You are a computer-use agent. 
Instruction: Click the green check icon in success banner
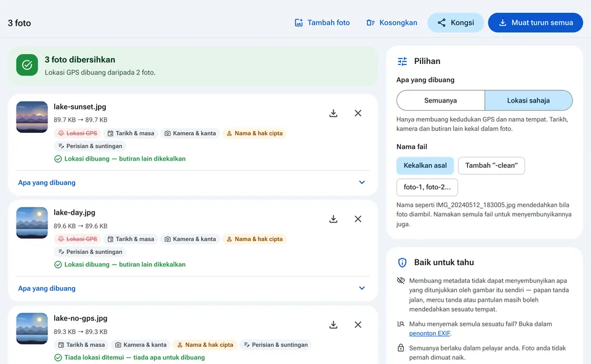click(x=27, y=65)
